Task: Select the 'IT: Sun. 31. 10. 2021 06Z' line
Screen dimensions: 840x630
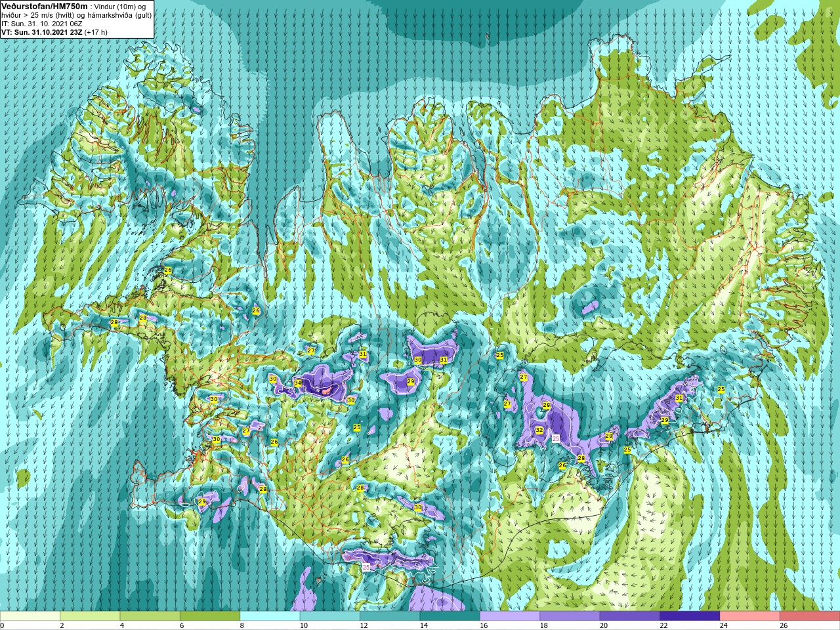Action: (x=42, y=24)
